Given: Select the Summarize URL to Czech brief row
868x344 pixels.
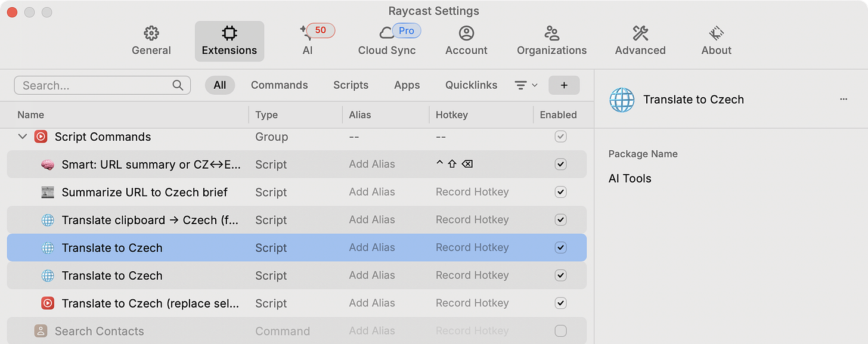Looking at the screenshot, I should pos(297,192).
